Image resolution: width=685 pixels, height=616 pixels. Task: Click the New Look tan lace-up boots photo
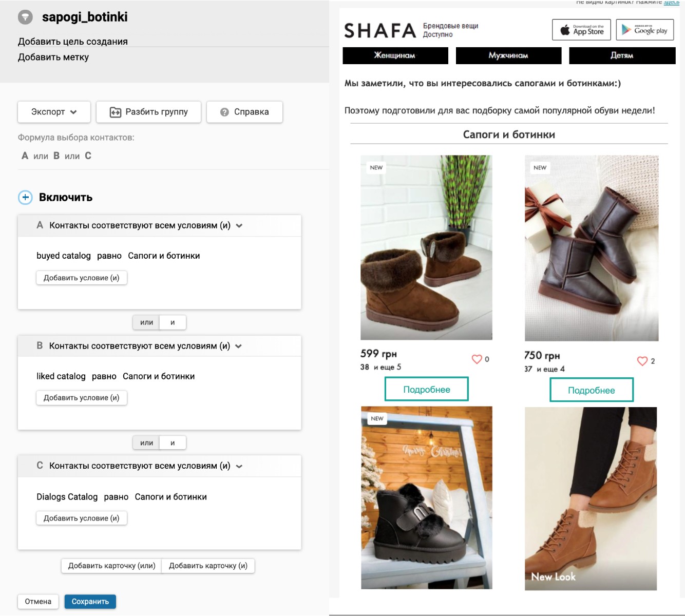coord(591,498)
